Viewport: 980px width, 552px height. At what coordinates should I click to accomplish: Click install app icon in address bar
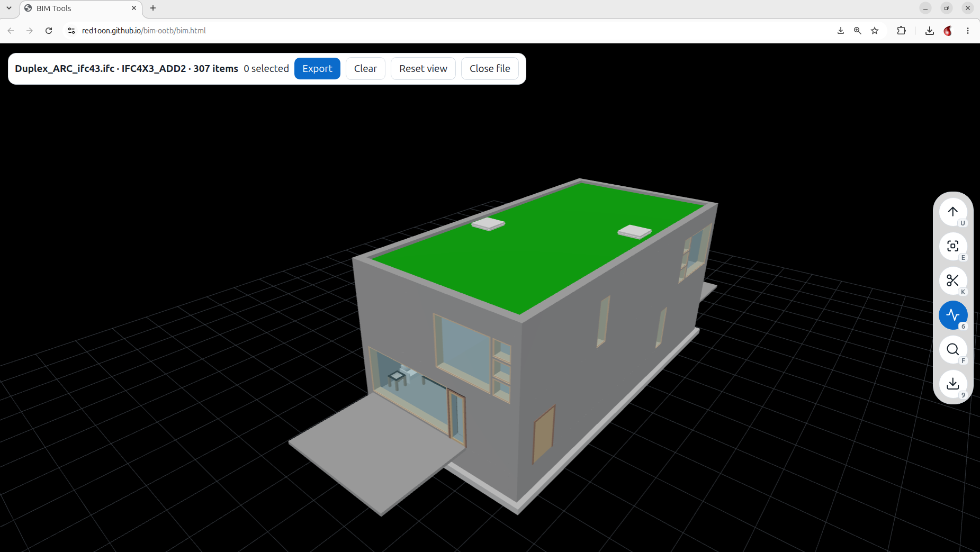pos(840,31)
